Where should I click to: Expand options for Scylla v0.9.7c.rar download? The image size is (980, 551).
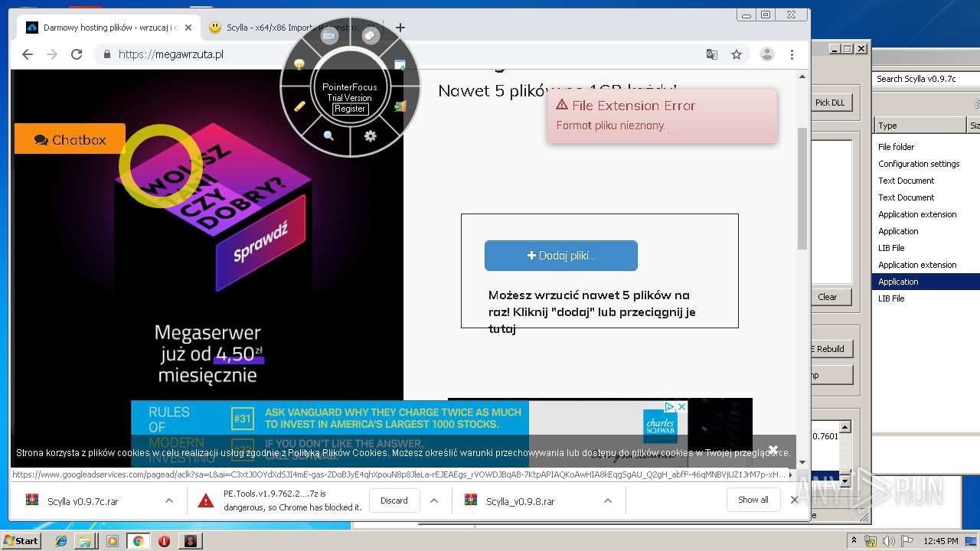coord(168,500)
